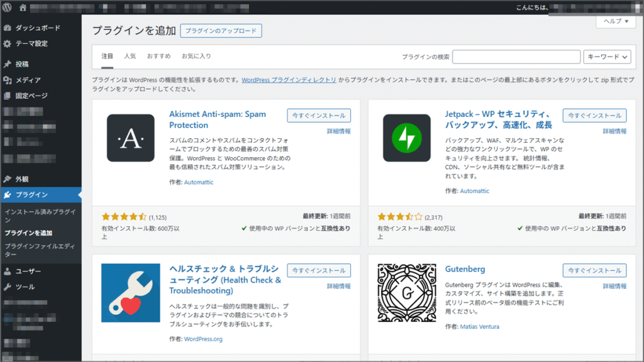The height and width of the screenshot is (362, 644).
Task: Click the 外観 paintbrush icon
Action: pos(8,179)
